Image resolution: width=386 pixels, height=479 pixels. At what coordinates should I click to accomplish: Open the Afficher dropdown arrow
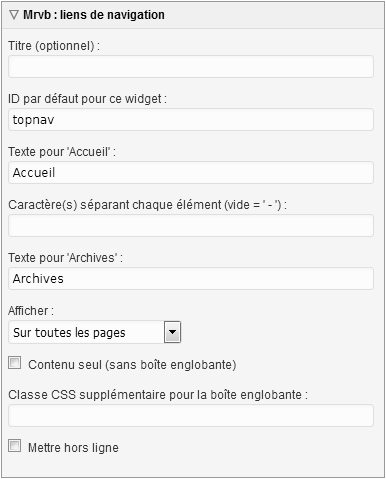coord(172,332)
